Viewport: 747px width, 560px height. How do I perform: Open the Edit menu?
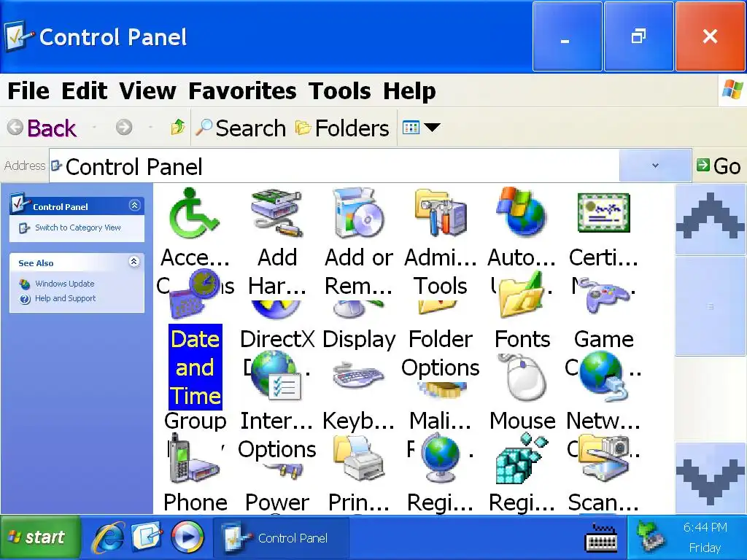85,90
